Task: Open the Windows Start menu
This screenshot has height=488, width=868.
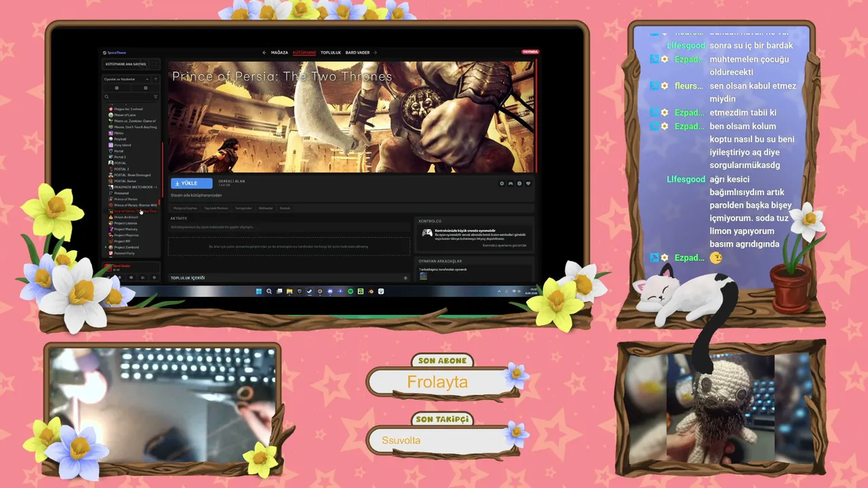Action: [259, 291]
